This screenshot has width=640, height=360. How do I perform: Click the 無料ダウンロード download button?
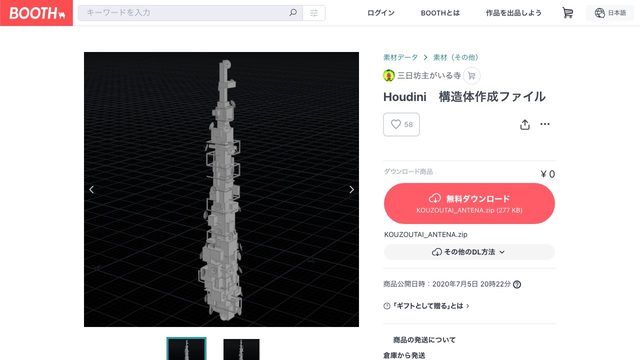(469, 203)
